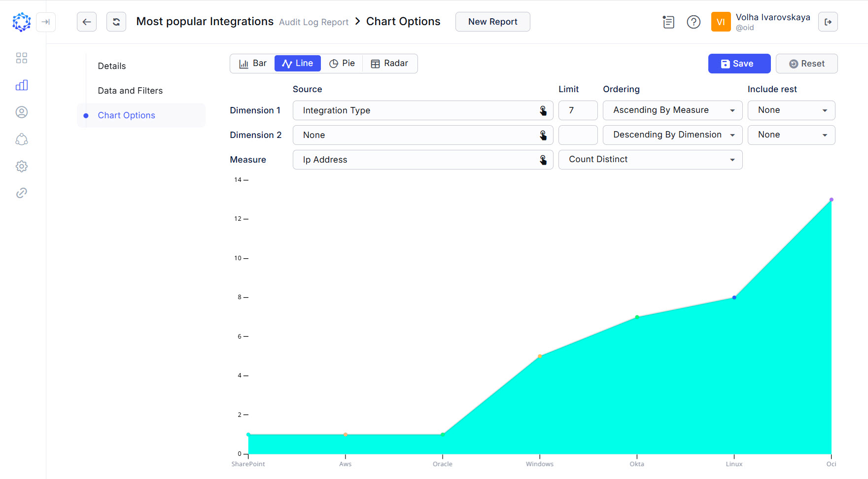Open Help via the question mark icon
Viewport: 868px width, 479px height.
click(x=694, y=22)
